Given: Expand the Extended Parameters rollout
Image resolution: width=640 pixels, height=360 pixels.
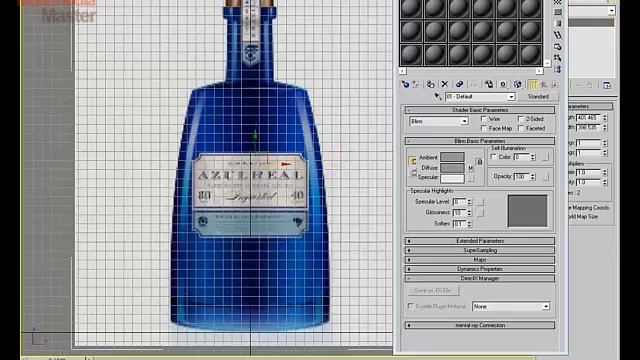Looking at the screenshot, I should pos(480,241).
